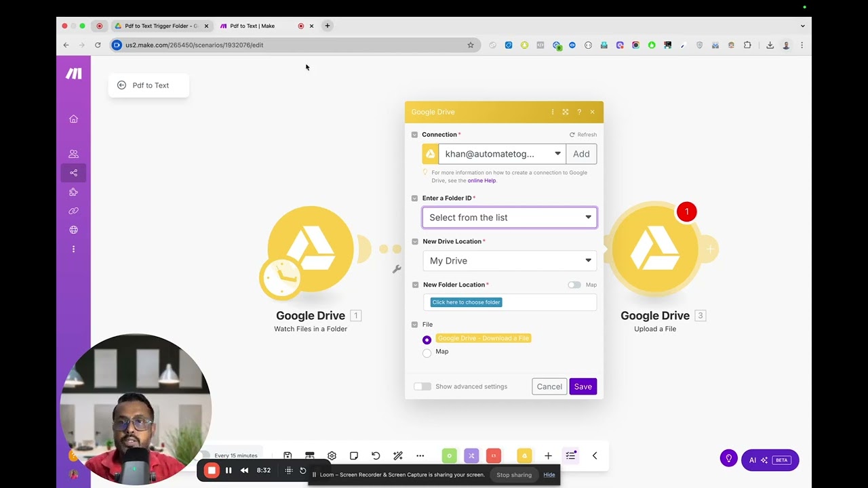
Task: Toggle the Connection field checkbox
Action: point(415,135)
